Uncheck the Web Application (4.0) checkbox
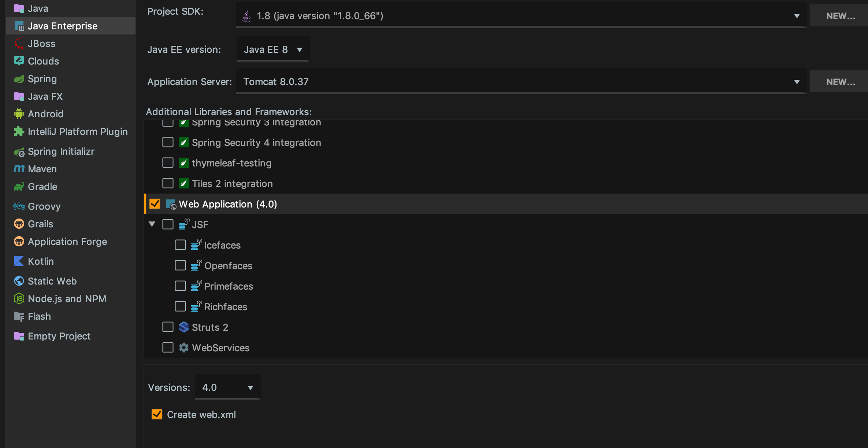The image size is (868, 448). click(x=155, y=204)
